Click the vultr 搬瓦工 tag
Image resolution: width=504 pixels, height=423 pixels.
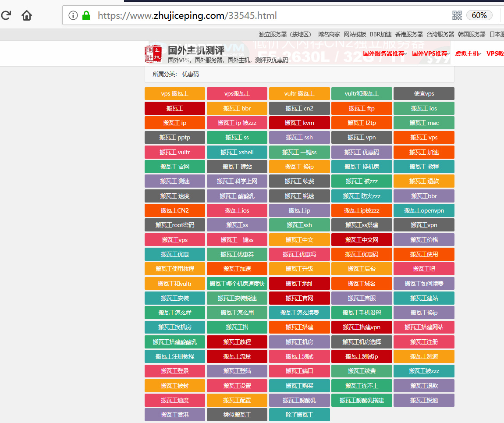[x=299, y=93]
